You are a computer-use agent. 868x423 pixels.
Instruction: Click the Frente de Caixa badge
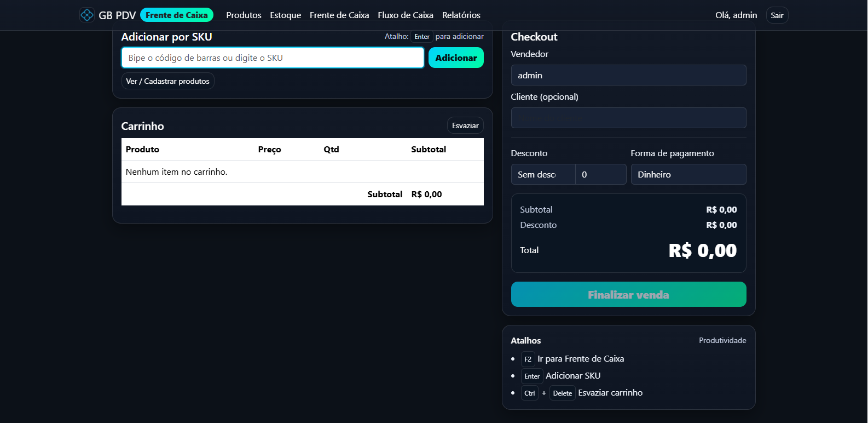tap(176, 15)
